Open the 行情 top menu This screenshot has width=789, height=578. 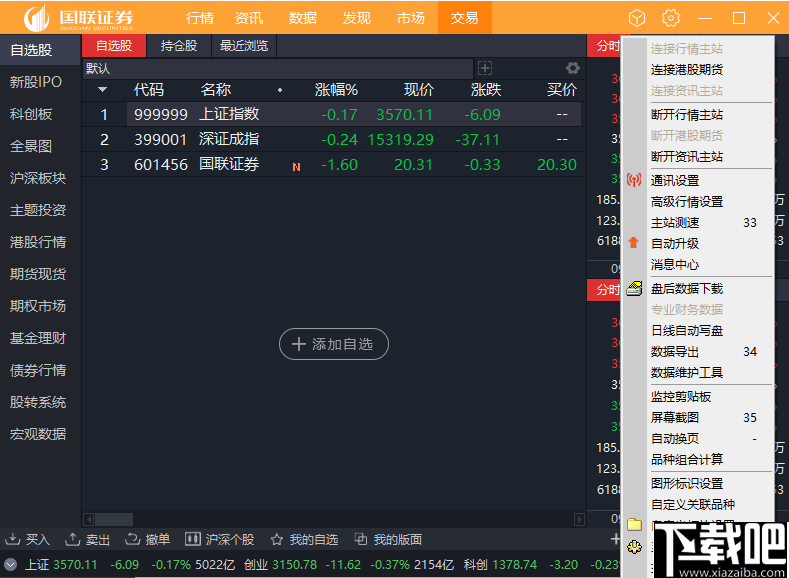coord(200,18)
